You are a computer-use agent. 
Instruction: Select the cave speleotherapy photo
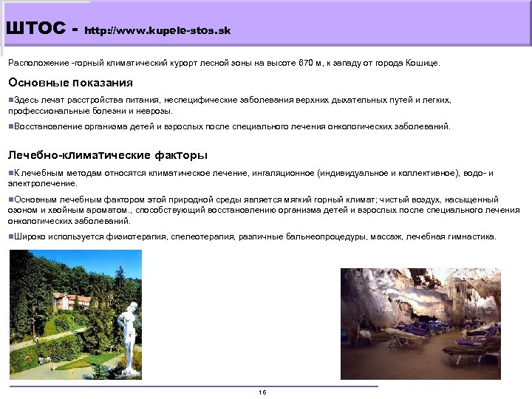tap(420, 324)
